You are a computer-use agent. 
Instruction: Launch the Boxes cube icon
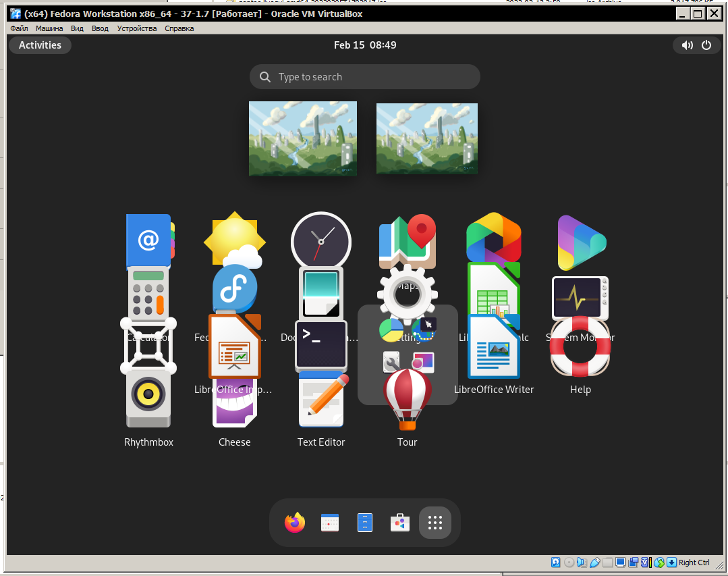point(148,346)
